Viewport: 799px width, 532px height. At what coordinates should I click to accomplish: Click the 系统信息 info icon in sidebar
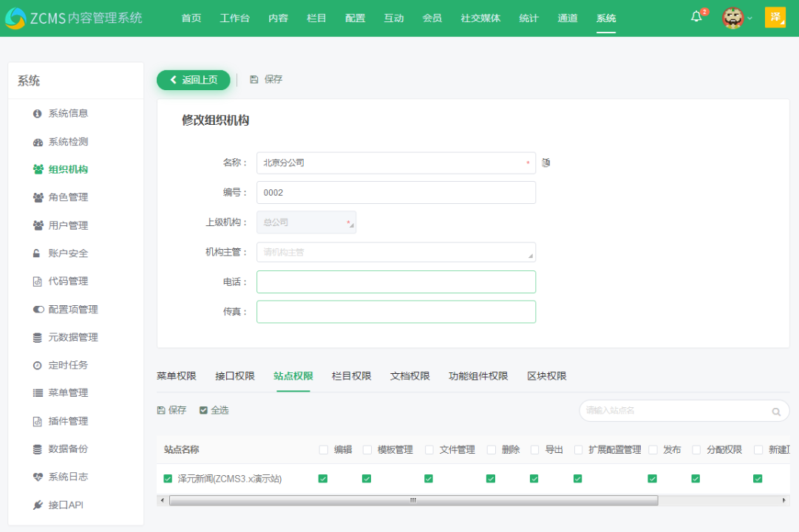(38, 113)
